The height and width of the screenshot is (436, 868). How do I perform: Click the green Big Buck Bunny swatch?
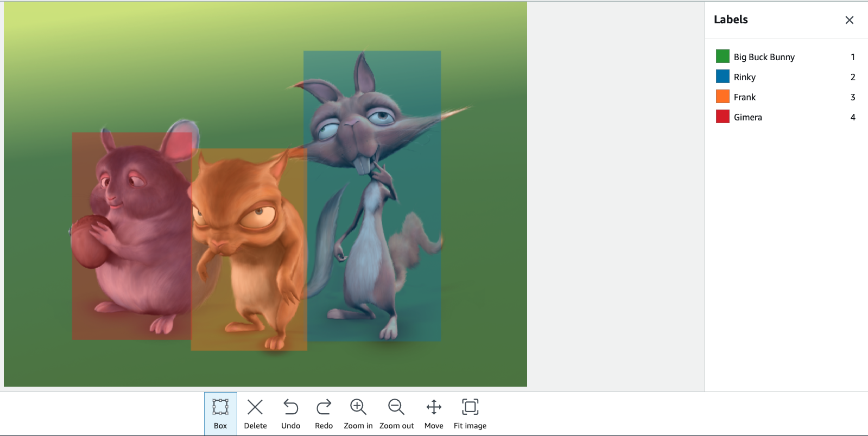[x=723, y=56]
